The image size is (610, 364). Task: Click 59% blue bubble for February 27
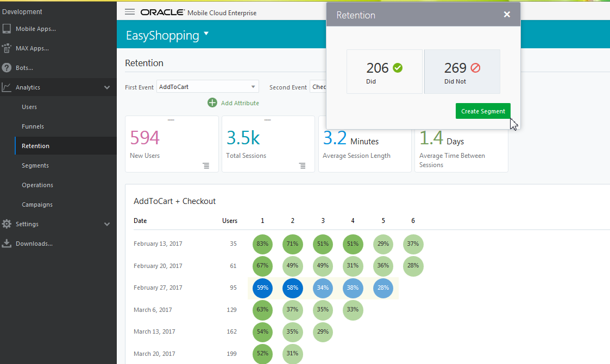(262, 288)
